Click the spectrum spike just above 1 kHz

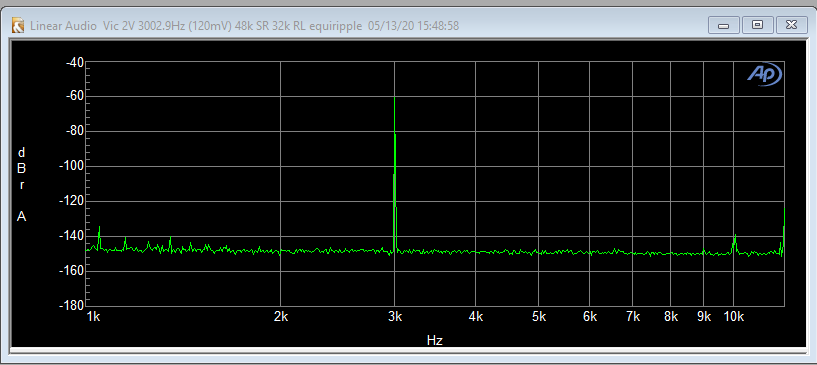pyautogui.click(x=99, y=237)
